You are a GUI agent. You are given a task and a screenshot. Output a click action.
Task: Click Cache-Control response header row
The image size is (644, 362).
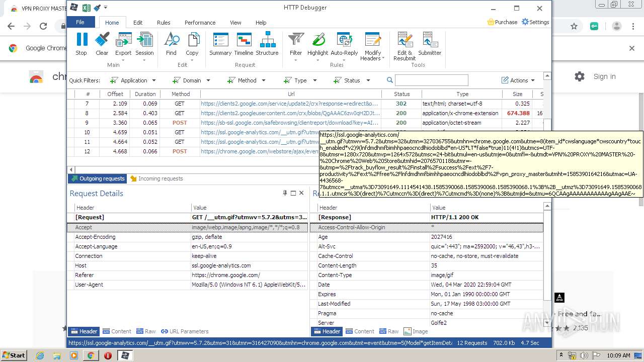427,256
